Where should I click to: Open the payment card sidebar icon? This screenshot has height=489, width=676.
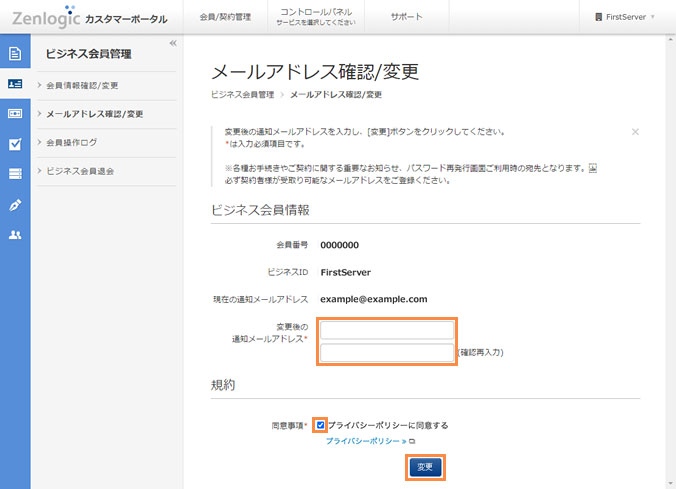[15, 114]
